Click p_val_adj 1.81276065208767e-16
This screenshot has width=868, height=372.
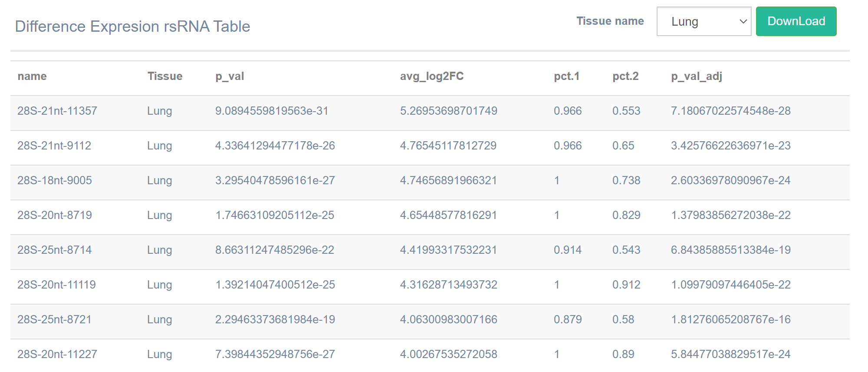pos(731,319)
